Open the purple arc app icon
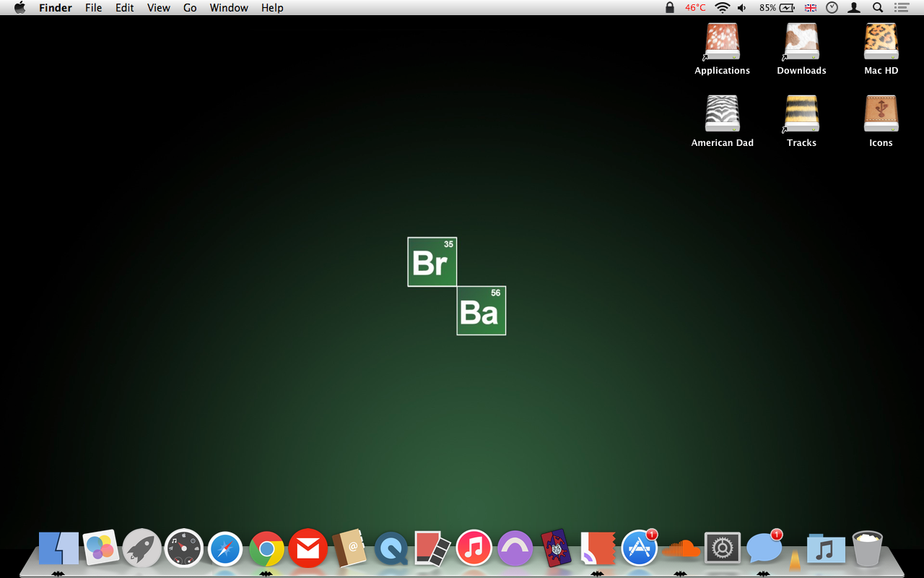The image size is (924, 578). tap(515, 548)
